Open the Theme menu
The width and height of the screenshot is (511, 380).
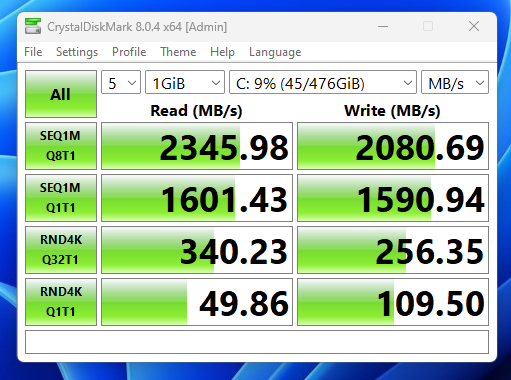178,52
